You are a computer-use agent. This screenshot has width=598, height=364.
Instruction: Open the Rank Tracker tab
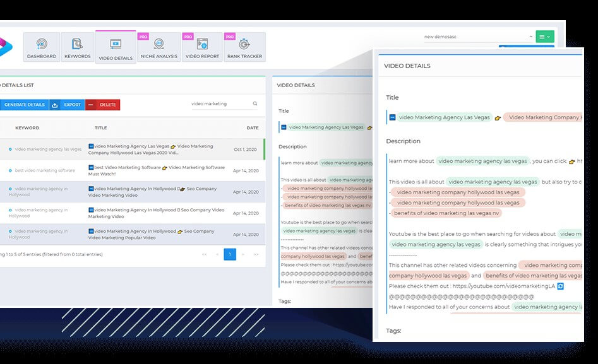coord(244,47)
